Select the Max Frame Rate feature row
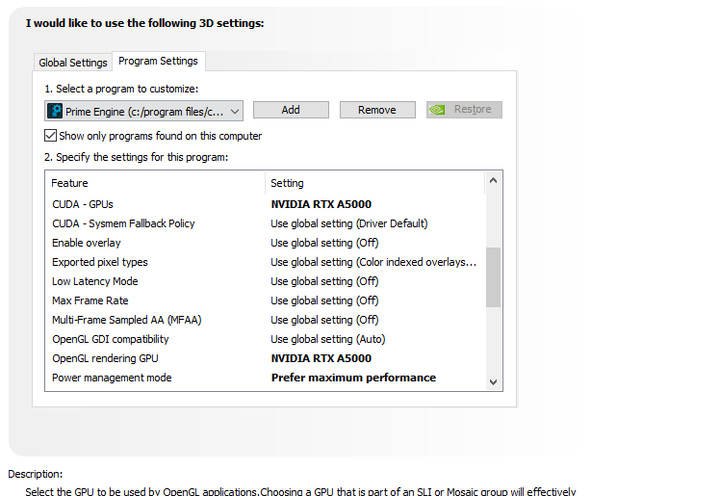 click(90, 301)
